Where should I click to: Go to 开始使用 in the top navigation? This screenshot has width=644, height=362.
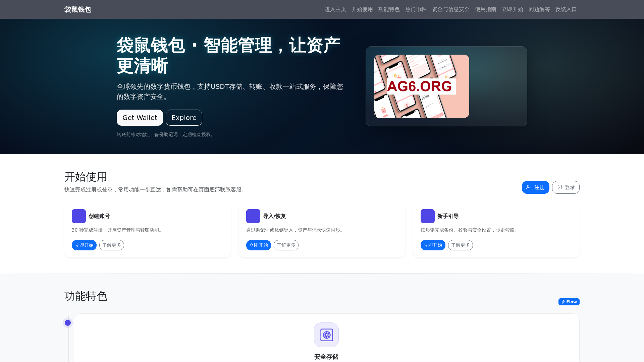[362, 9]
